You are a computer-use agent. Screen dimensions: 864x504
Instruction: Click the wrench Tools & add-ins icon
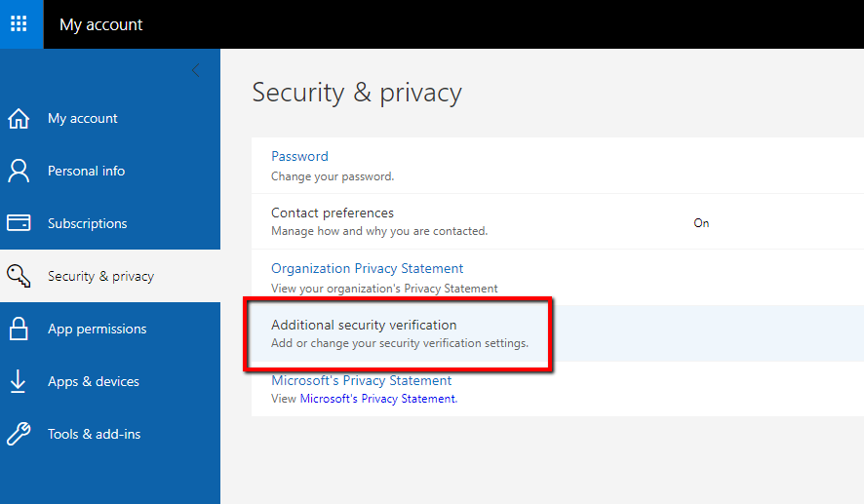point(19,434)
